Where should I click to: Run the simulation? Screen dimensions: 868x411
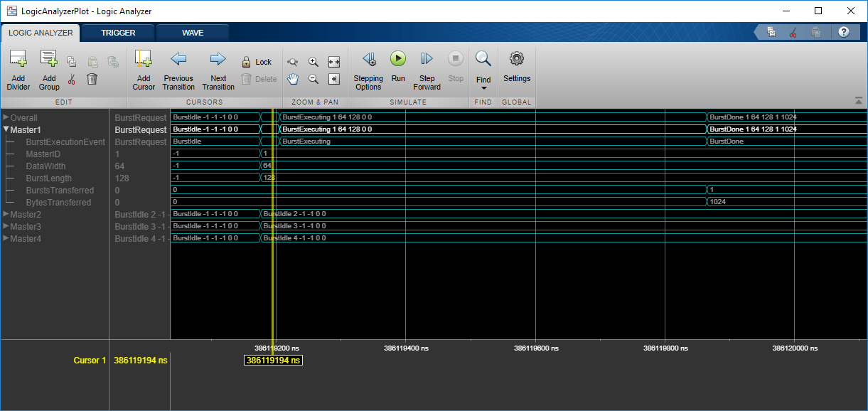398,59
